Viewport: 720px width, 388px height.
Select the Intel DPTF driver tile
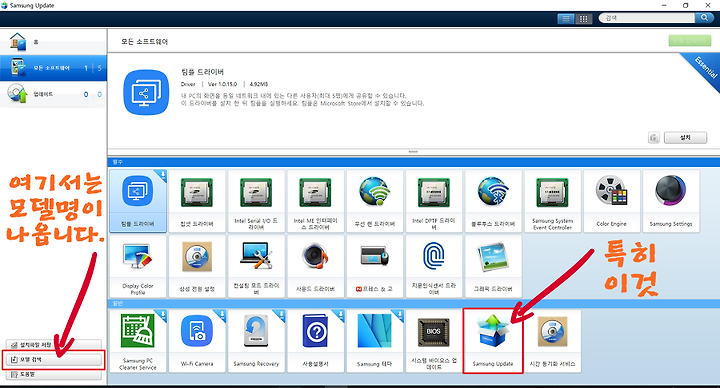click(434, 201)
